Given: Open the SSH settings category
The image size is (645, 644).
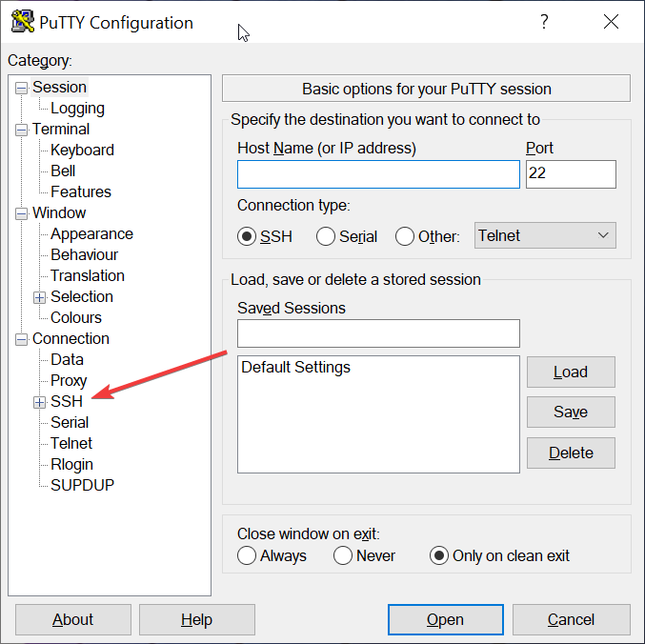Looking at the screenshot, I should [67, 402].
